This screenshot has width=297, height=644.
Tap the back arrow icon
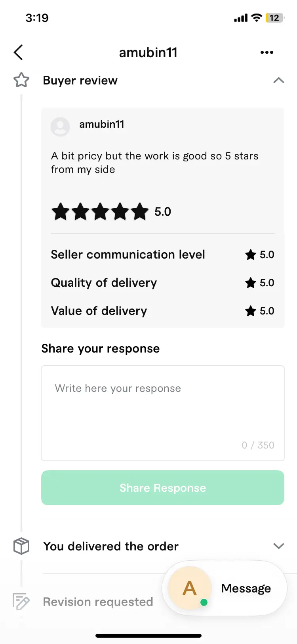[x=18, y=52]
